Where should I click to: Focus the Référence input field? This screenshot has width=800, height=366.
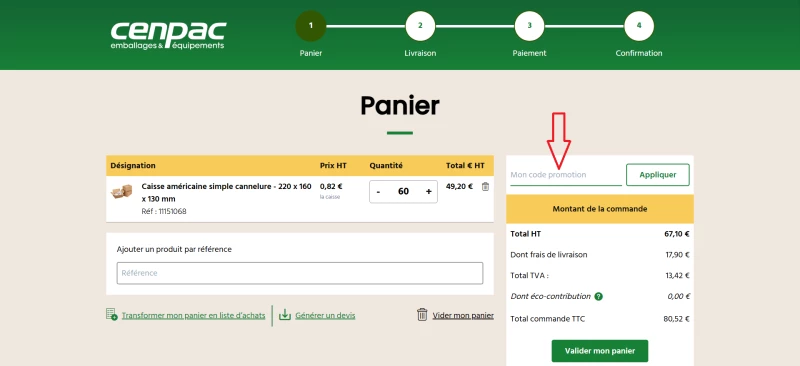(299, 273)
